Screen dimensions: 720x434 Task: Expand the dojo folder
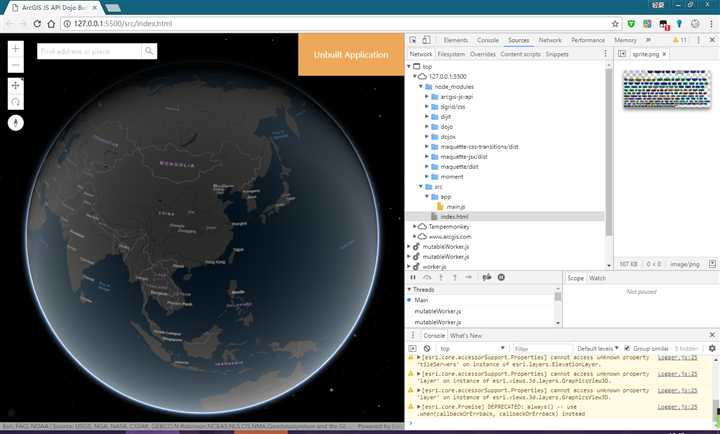pyautogui.click(x=427, y=126)
